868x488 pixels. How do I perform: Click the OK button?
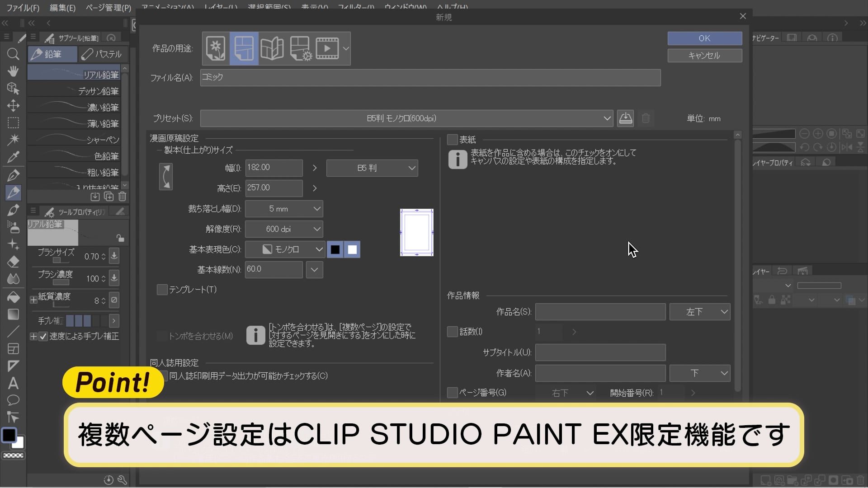pos(704,38)
